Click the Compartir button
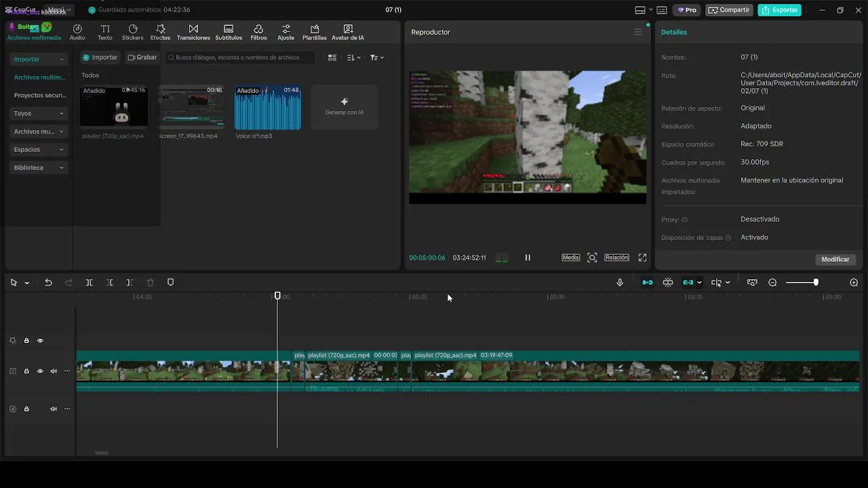Image resolution: width=868 pixels, height=488 pixels. 730,10
